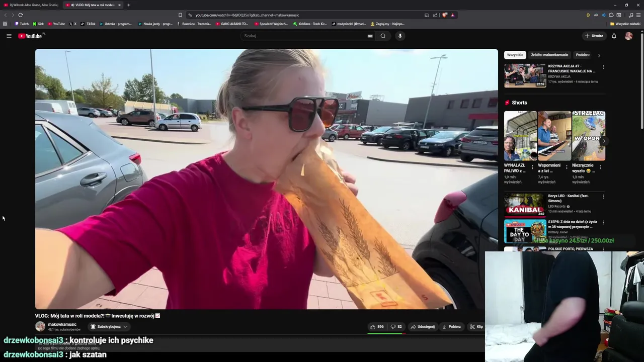Reload the page in the browser
Viewport: 644px width, 362px height.
click(20, 15)
